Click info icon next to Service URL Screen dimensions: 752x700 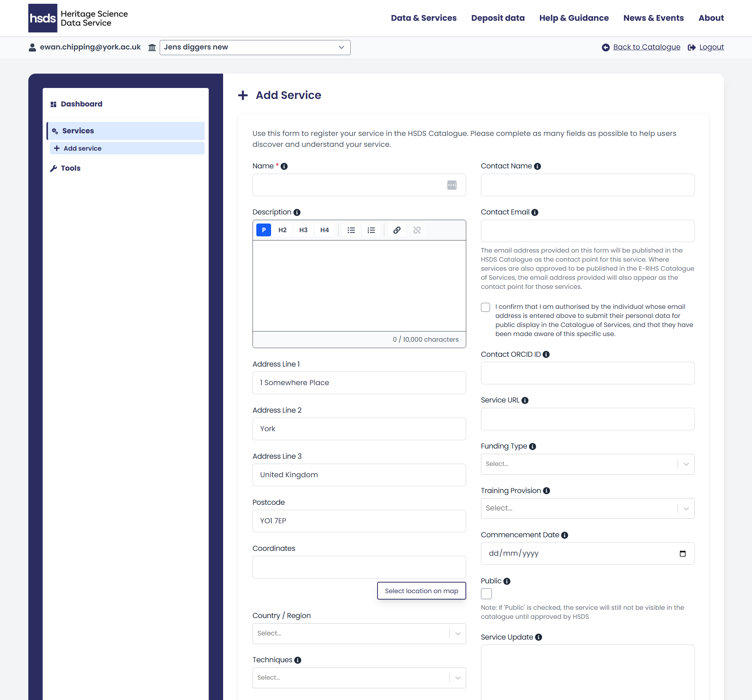(525, 401)
